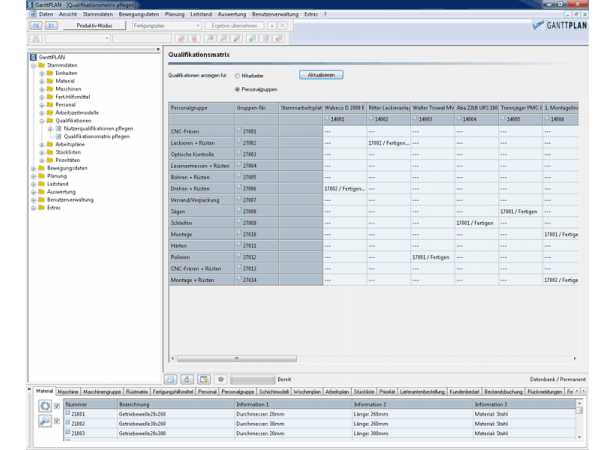Image resolution: width=615 pixels, height=450 pixels.
Task: Click the refresh icon below the matrix
Action: (x=171, y=379)
